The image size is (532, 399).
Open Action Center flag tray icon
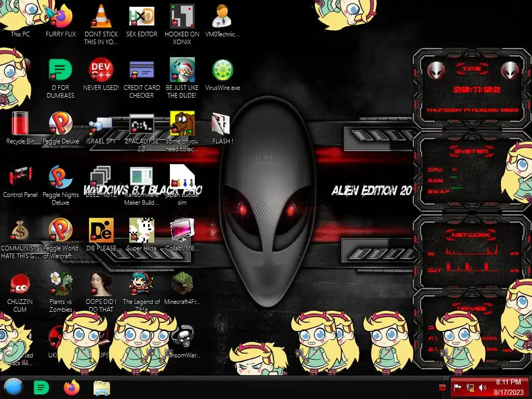click(x=457, y=387)
